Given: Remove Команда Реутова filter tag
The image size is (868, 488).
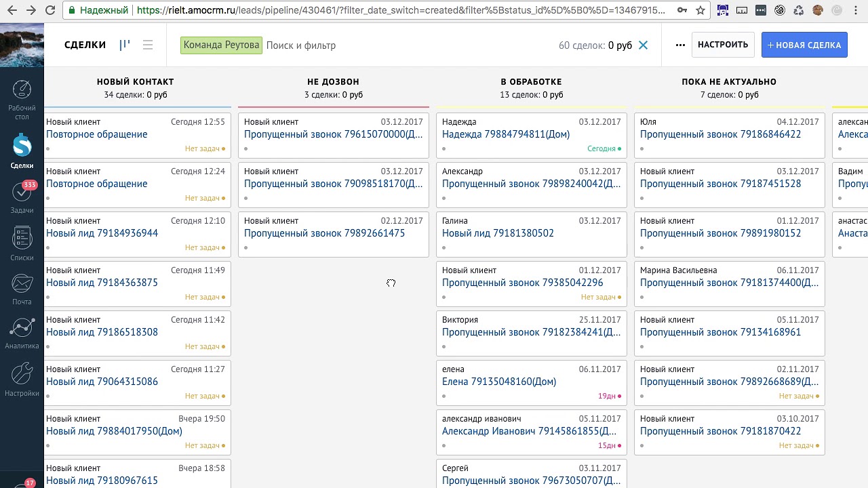Looking at the screenshot, I should (x=221, y=45).
